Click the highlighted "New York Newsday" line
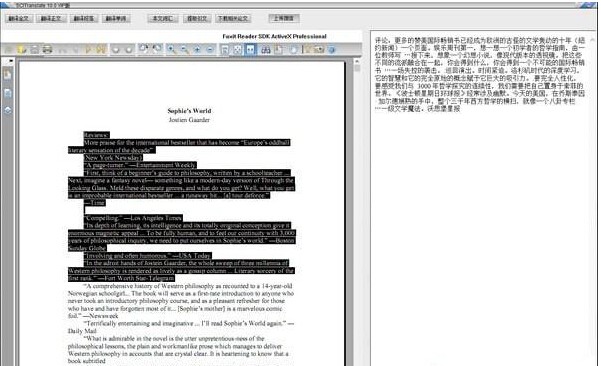 113,158
